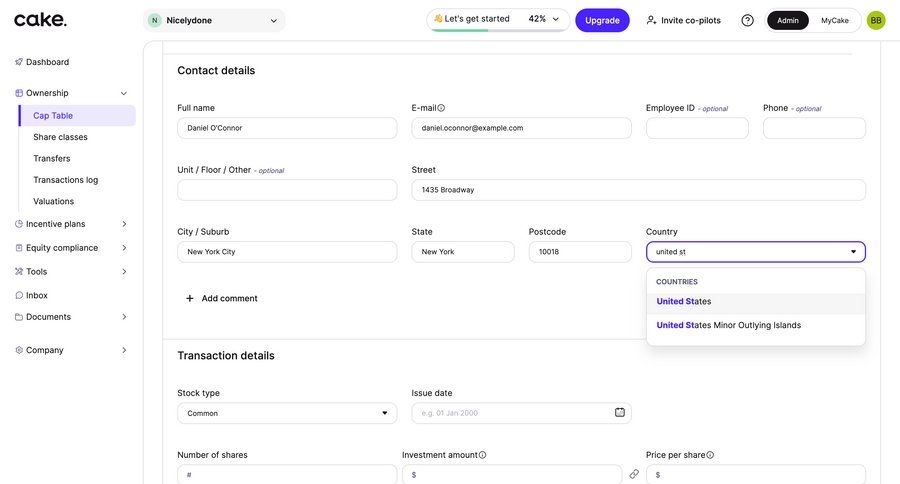Viewport: 900px width, 484px height.
Task: Click the link icon beside Investment amount
Action: point(634,474)
